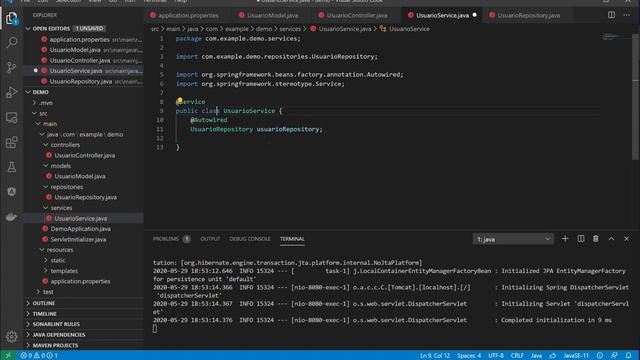Open editor More Actions menu
Screen dimensions: 640x360
(x=627, y=15)
